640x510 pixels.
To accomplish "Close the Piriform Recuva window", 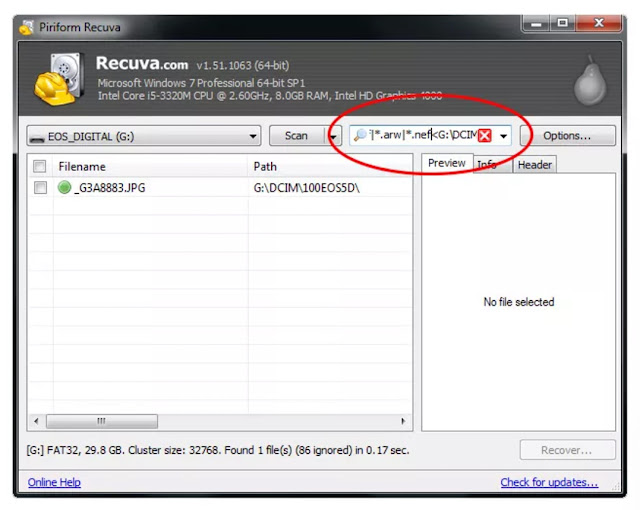I will (598, 23).
